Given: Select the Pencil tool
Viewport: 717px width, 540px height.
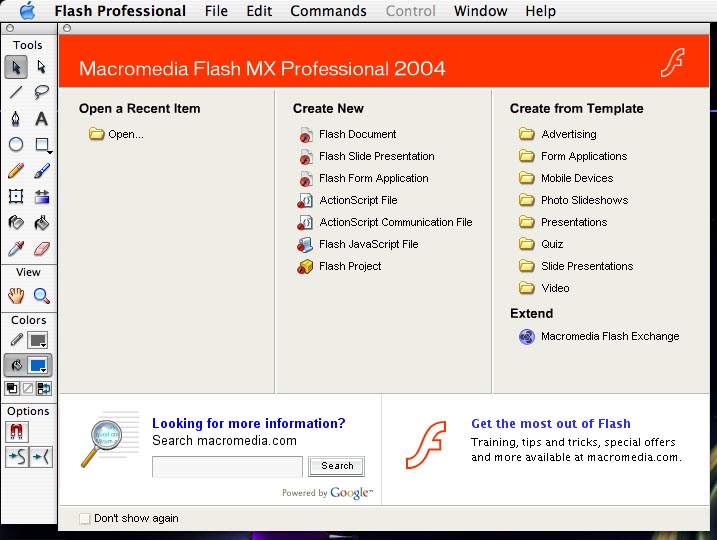Looking at the screenshot, I should click(16, 171).
